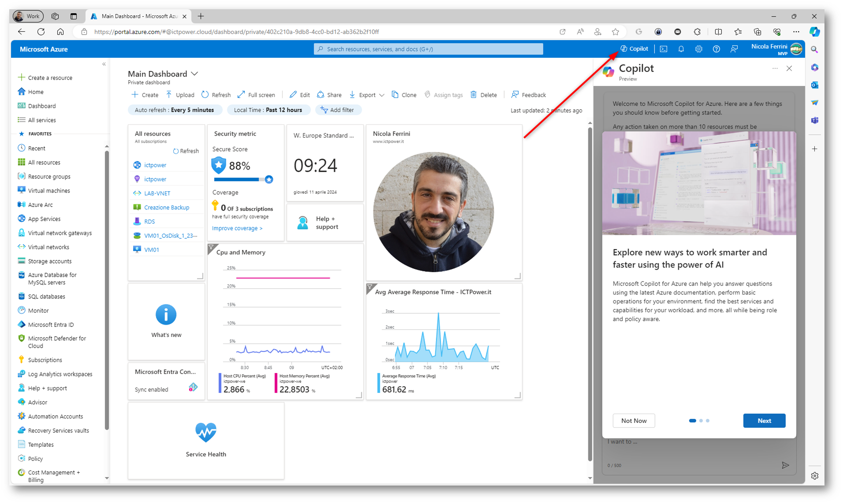Delete the dashboard
The image size is (843, 504).
(x=484, y=95)
